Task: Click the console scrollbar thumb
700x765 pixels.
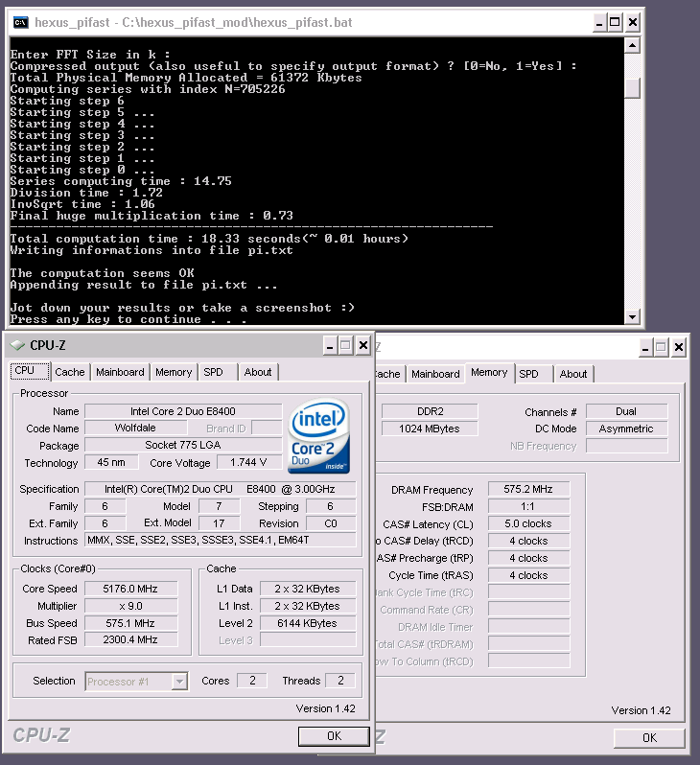Action: coord(632,88)
